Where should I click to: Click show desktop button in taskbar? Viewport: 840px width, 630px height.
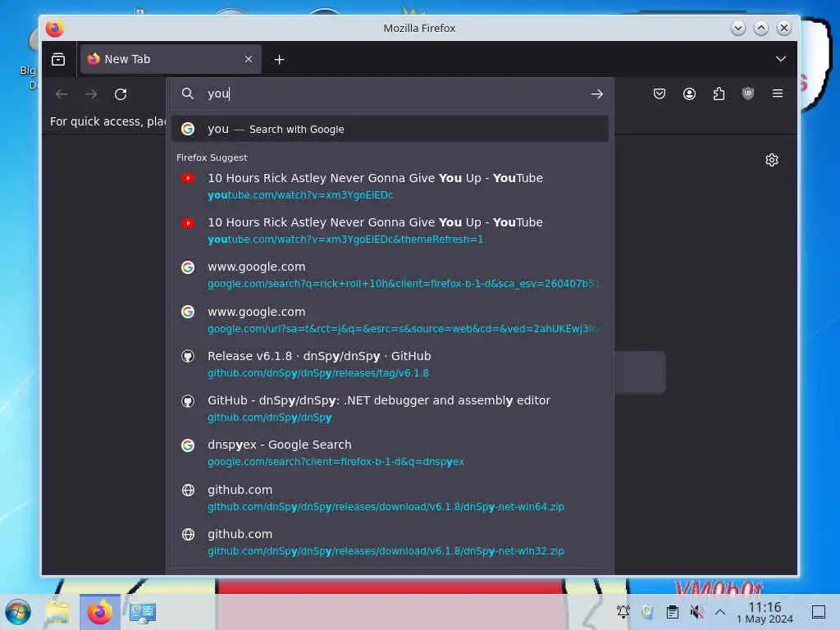[x=818, y=612]
